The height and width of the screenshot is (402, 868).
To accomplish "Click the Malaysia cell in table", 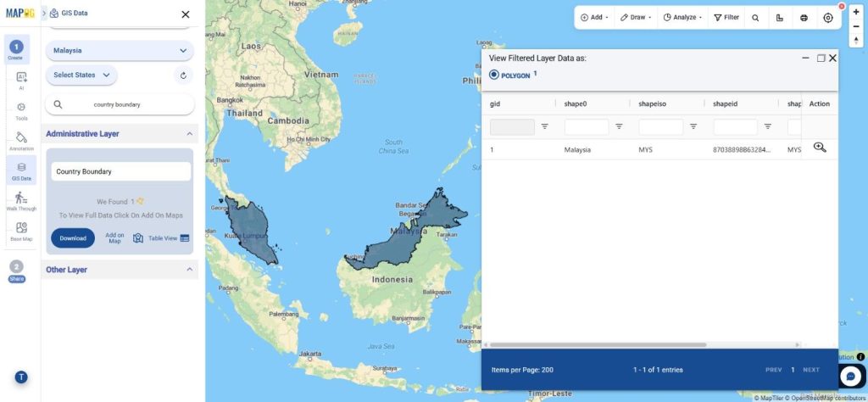I will tap(577, 149).
